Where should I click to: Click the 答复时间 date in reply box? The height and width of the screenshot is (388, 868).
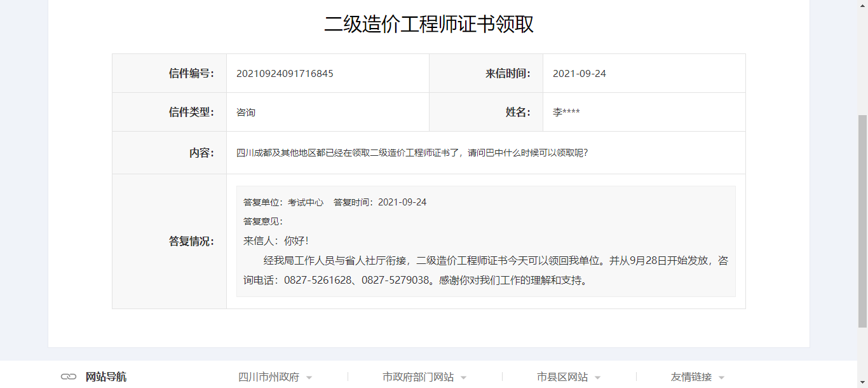tap(402, 202)
